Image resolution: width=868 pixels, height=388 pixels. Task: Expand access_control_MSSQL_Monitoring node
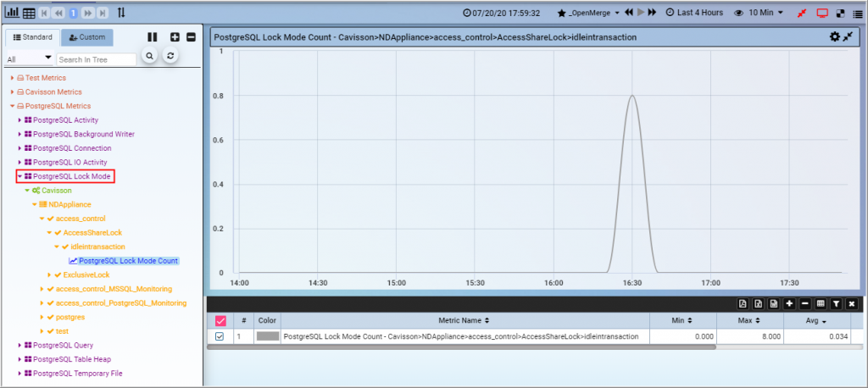pos(42,289)
